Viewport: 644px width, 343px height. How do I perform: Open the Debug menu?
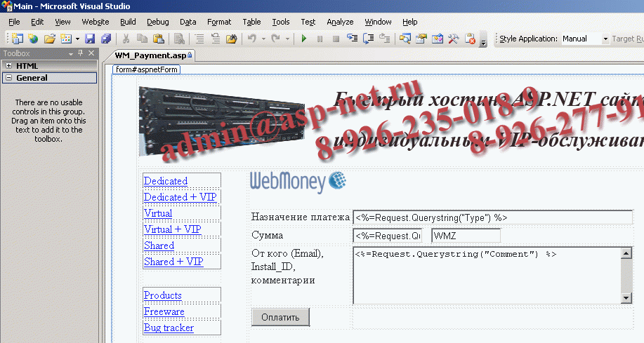coord(158,22)
